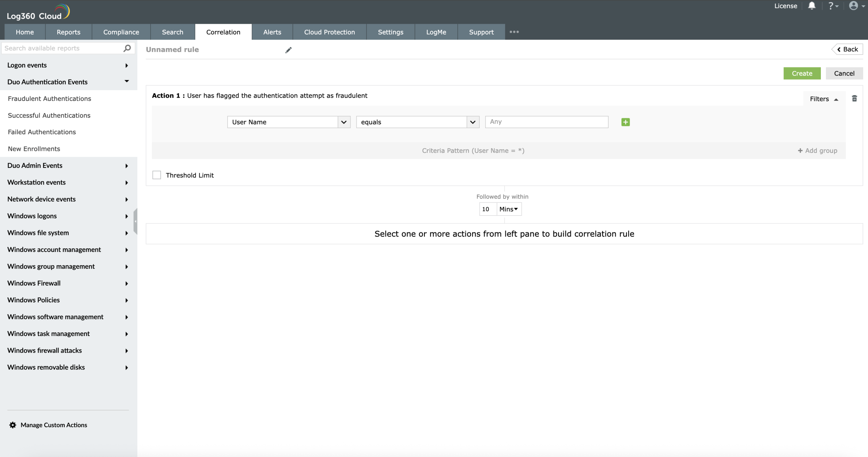The image size is (868, 457).
Task: Click the pencil icon to rename rule
Action: tap(288, 50)
